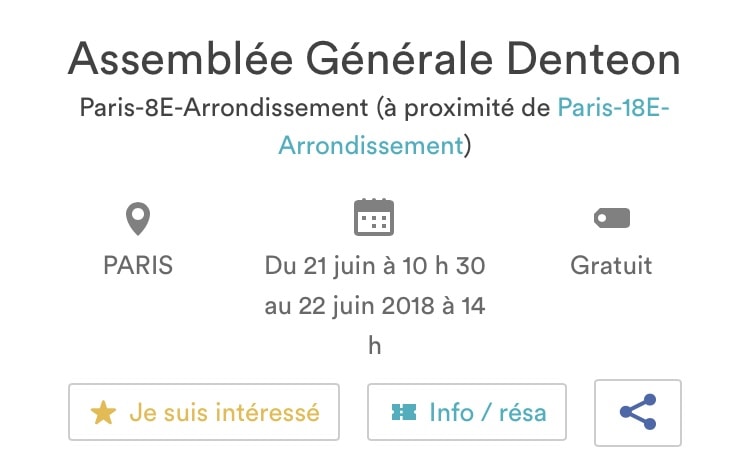Mark interest with "Je suis intéressé"
Screen dimensions: 750x476
coord(204,412)
